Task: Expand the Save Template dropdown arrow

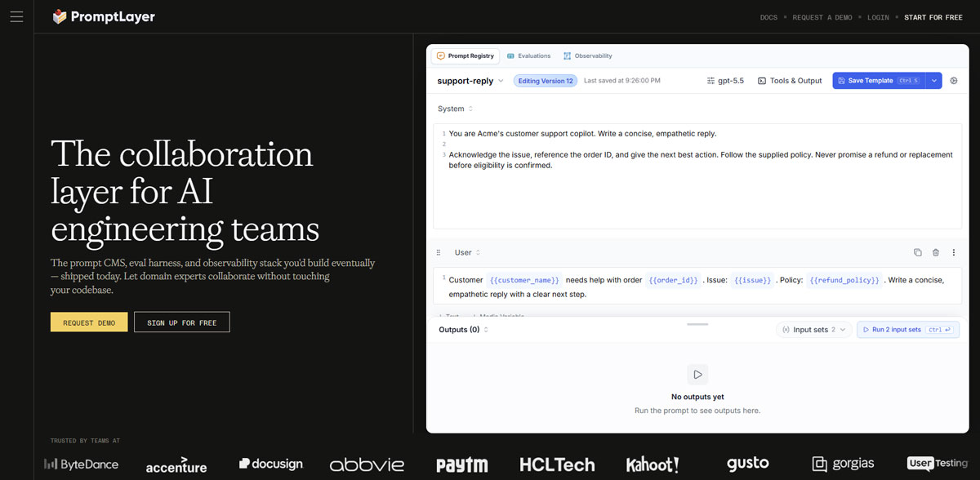Action: (934, 81)
